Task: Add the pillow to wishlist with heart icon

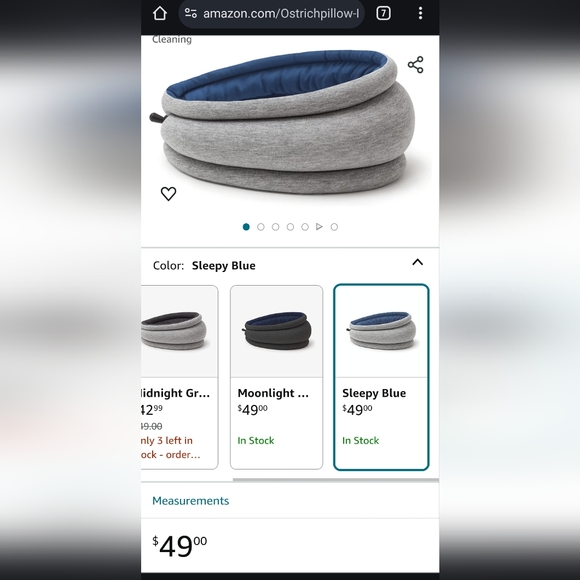Action: [x=168, y=194]
